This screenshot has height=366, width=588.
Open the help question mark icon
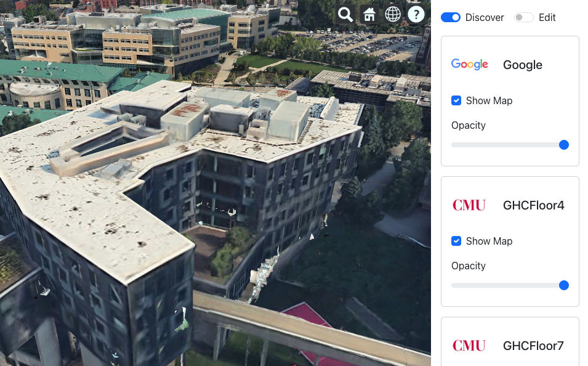pos(416,15)
